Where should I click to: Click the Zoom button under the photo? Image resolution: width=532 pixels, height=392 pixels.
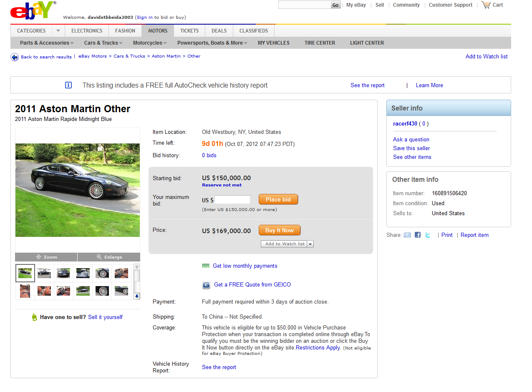46,257
